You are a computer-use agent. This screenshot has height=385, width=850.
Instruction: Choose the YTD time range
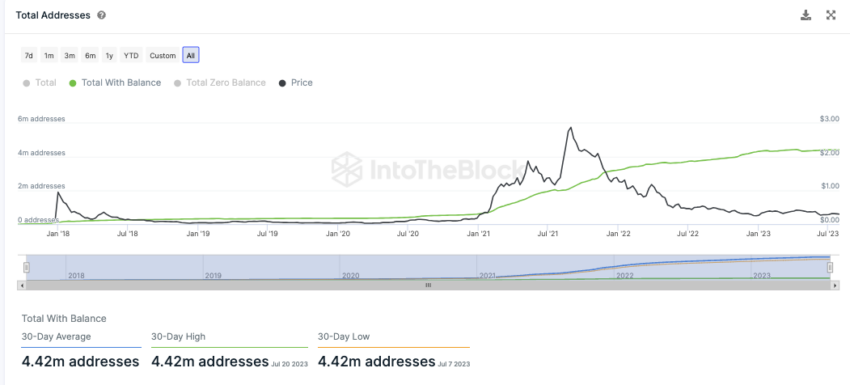[x=131, y=55]
